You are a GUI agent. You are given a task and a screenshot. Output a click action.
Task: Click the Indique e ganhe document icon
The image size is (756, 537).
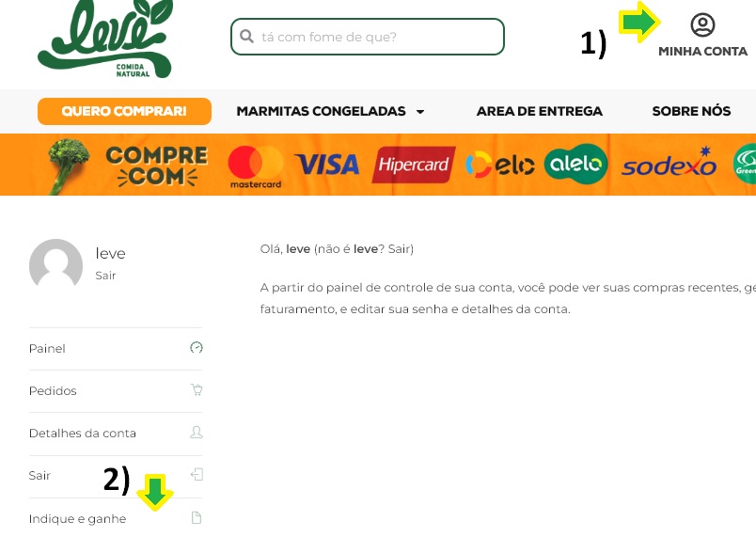197,518
